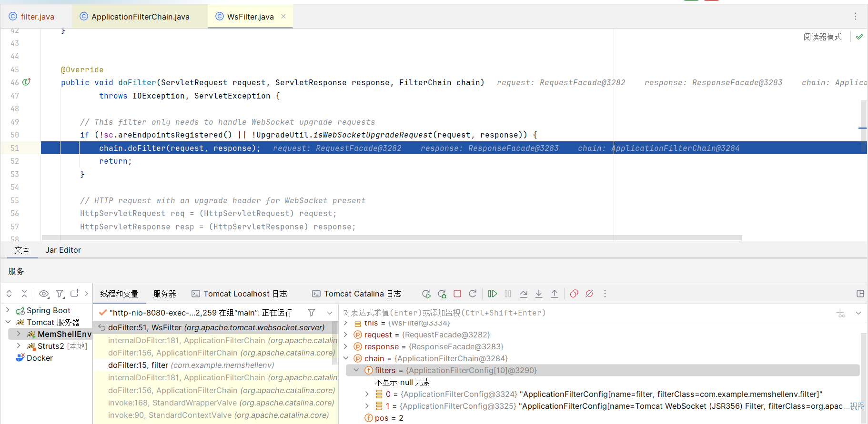The image size is (868, 424).
Task: Expand the request variable node
Action: tap(346, 335)
